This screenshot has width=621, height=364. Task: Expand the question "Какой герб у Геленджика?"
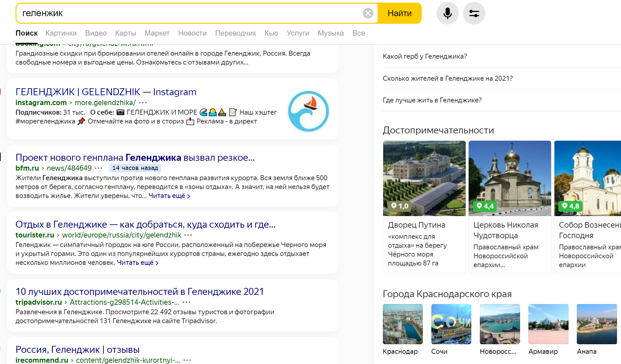(425, 56)
